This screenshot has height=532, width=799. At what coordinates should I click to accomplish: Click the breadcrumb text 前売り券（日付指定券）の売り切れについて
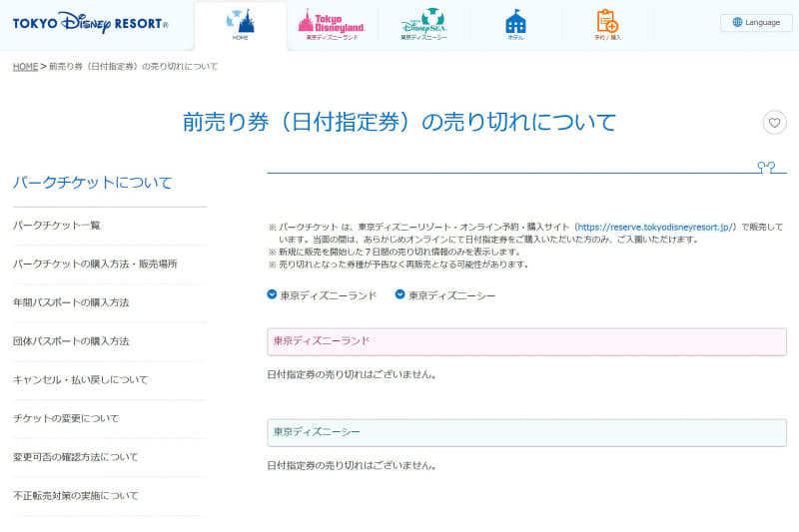point(134,67)
